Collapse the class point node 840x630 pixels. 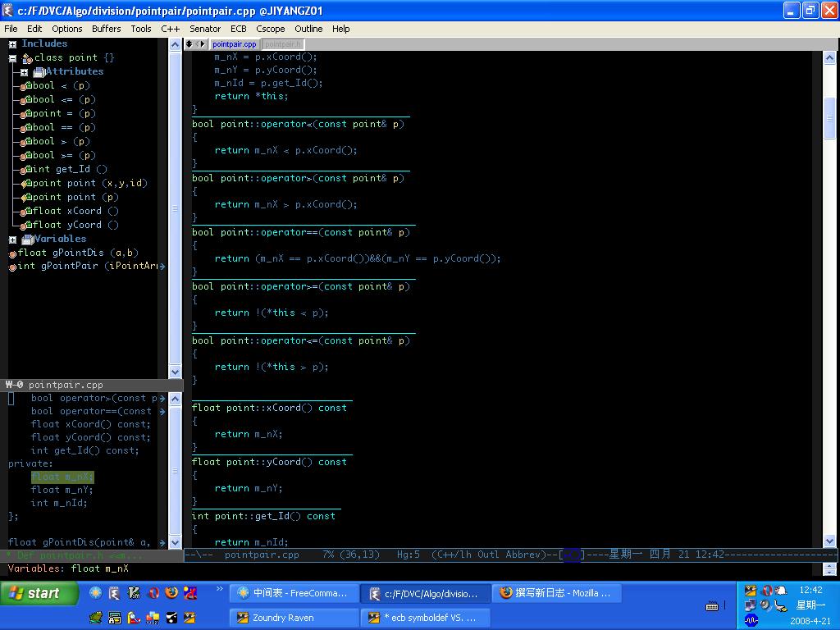point(12,58)
